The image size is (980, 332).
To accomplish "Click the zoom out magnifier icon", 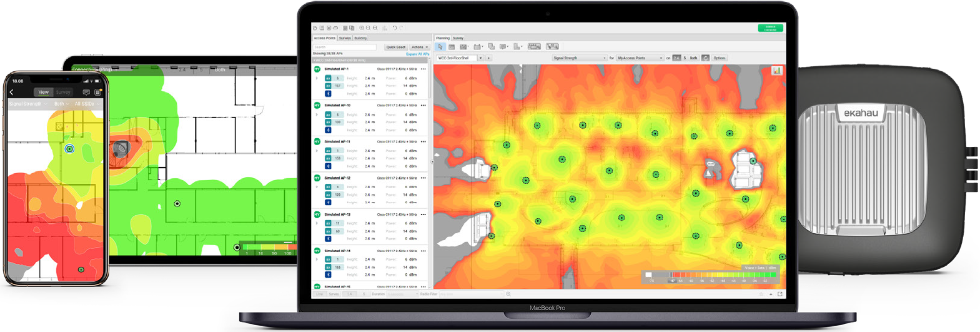I will point(368,28).
